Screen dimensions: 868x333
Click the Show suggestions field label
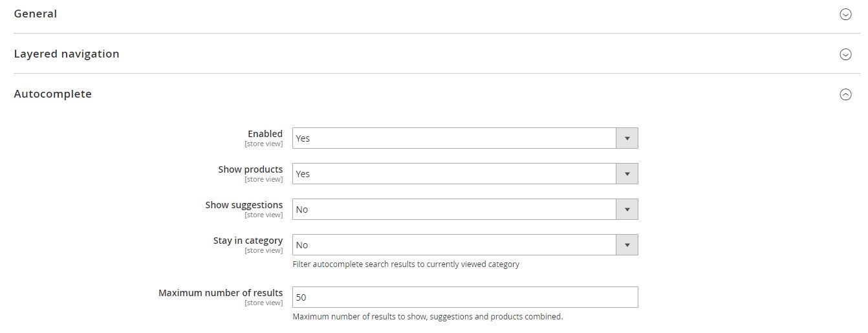point(244,205)
